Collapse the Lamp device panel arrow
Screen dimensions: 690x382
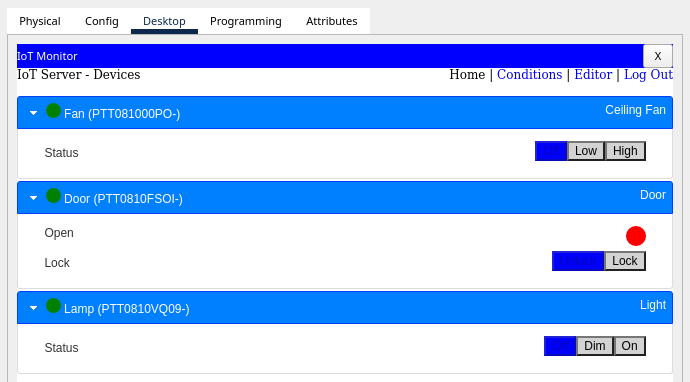coord(33,308)
